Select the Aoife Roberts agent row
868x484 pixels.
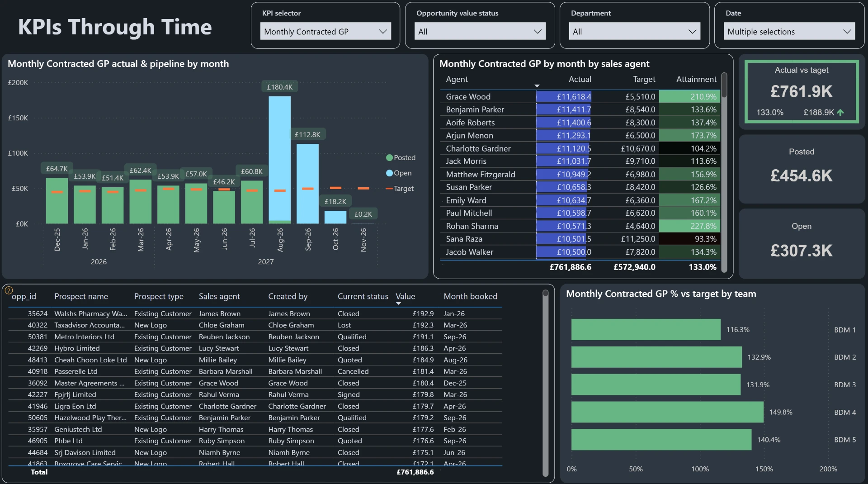pos(580,123)
